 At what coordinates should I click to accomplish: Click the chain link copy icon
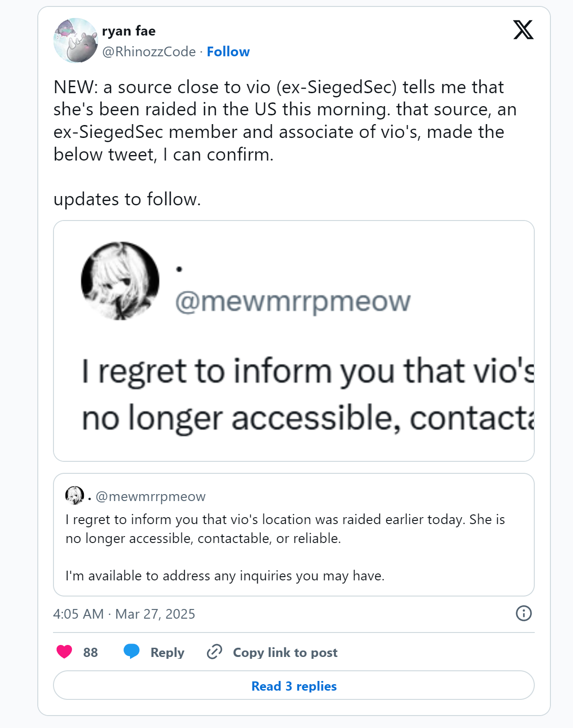tap(214, 651)
